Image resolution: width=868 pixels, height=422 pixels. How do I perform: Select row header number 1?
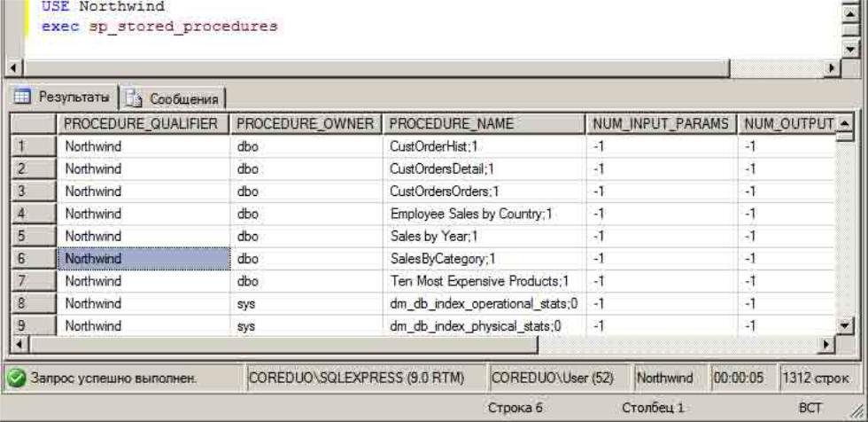pyautogui.click(x=34, y=147)
